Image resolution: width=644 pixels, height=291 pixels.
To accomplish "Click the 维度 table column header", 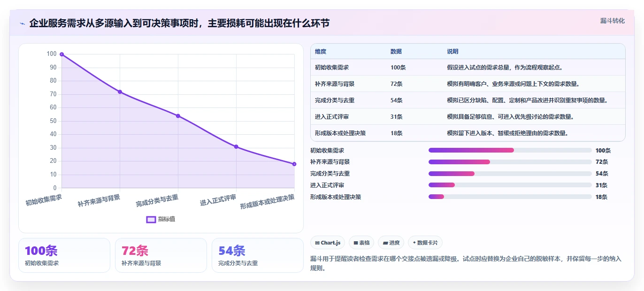I will (321, 52).
